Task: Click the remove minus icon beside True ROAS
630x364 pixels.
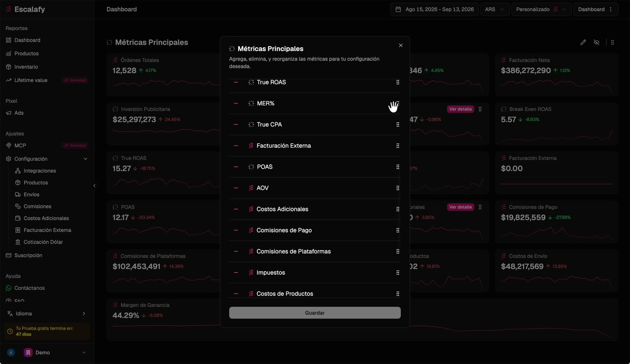Action: [236, 82]
